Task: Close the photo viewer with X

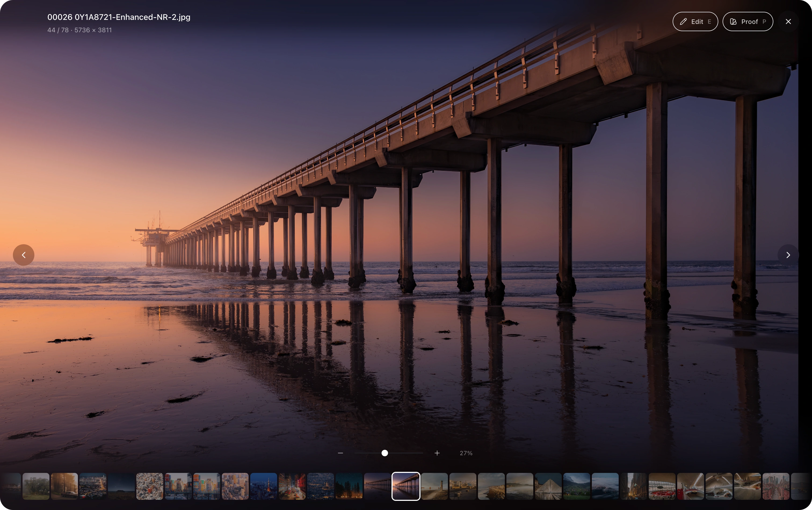Action: pos(788,21)
